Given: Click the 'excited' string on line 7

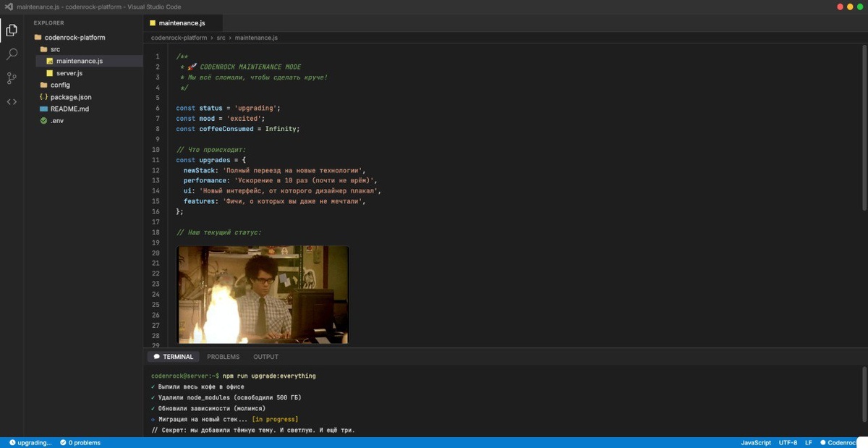Looking at the screenshot, I should (244, 118).
